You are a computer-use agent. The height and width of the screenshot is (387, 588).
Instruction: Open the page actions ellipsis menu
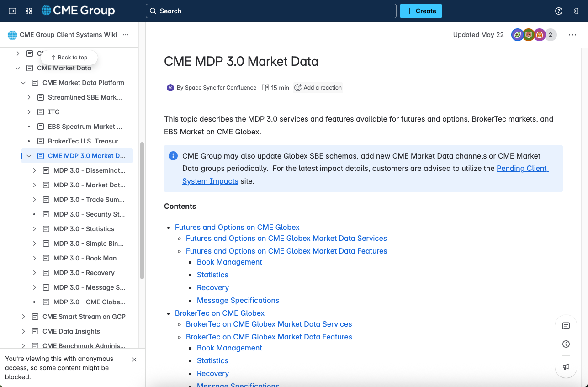point(572,34)
